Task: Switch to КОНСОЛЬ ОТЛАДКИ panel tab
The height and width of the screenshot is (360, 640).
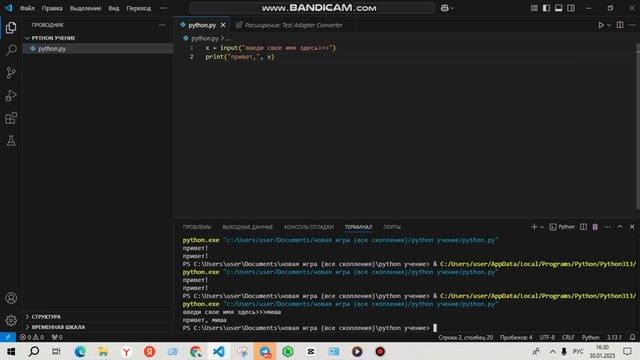Action: pyautogui.click(x=309, y=227)
